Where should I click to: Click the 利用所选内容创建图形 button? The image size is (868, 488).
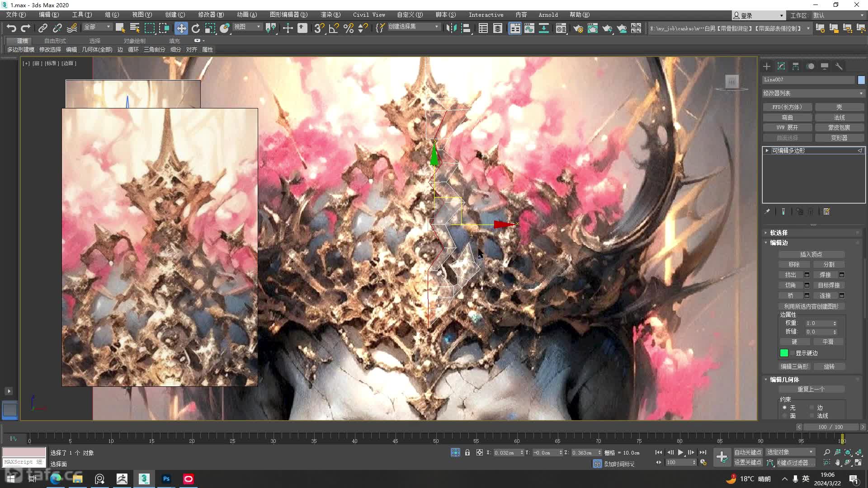811,306
